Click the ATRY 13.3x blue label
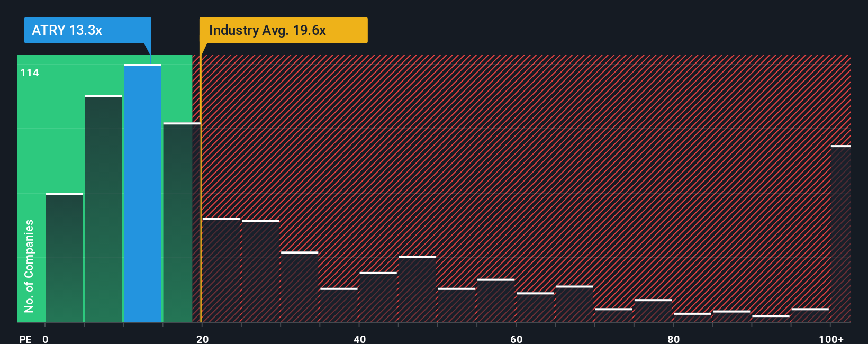This screenshot has width=868, height=344. pyautogui.click(x=87, y=30)
